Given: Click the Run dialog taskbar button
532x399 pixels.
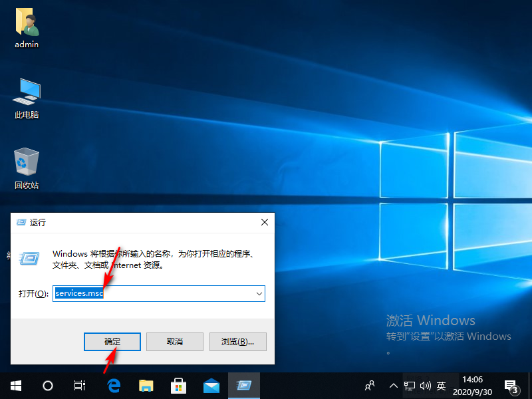Looking at the screenshot, I should (244, 385).
